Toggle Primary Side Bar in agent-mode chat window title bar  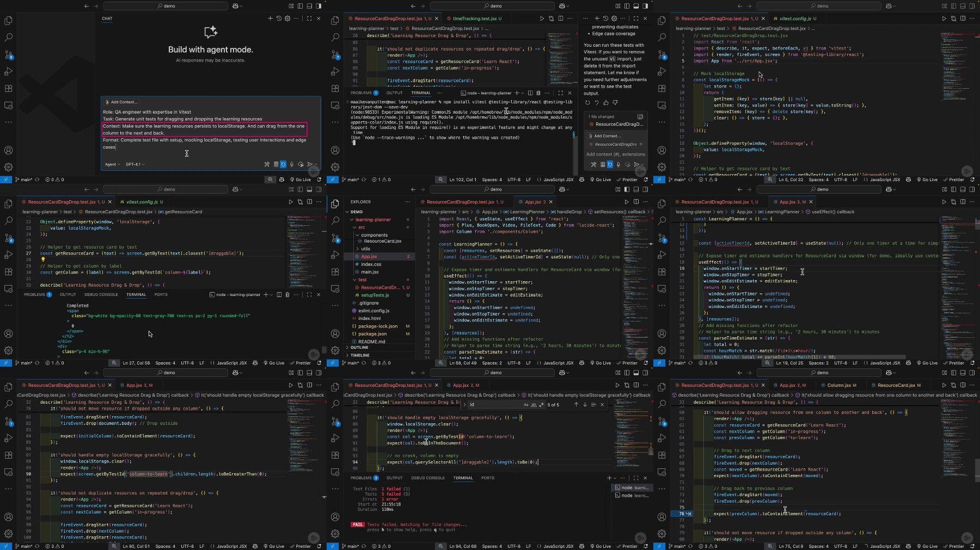(300, 6)
